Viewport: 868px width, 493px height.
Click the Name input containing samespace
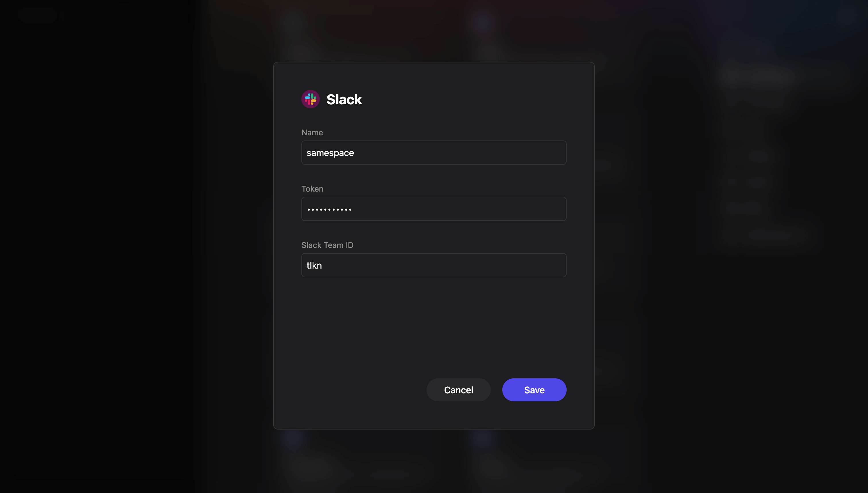click(x=434, y=152)
